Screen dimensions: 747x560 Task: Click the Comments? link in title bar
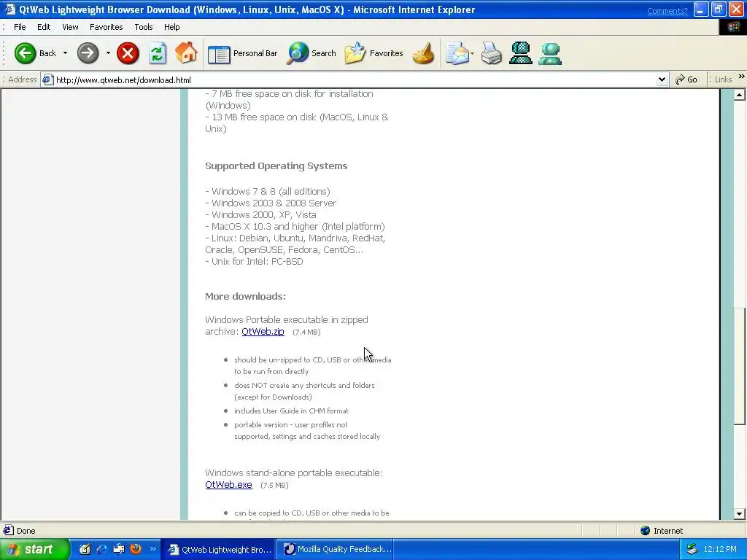click(x=667, y=11)
